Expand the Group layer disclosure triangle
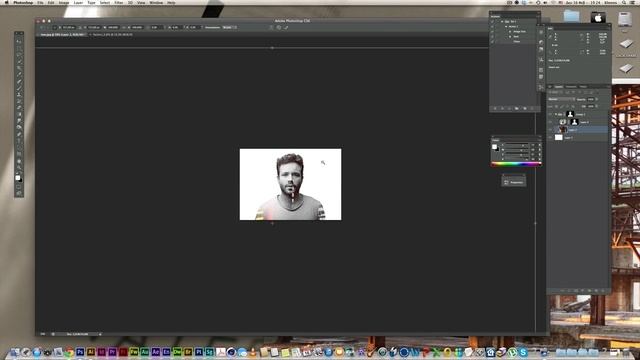Screen dimensions: 640x360 click(x=556, y=114)
